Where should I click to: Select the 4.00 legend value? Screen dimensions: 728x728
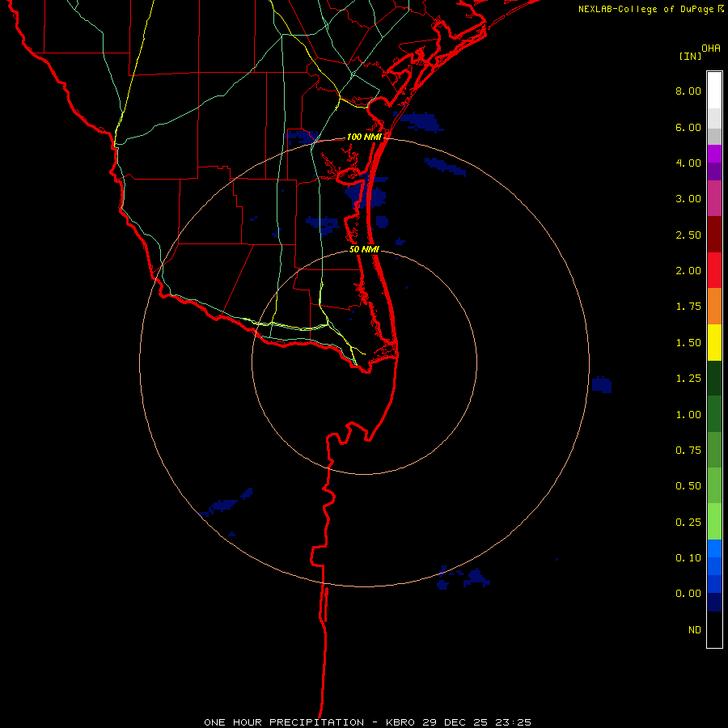tap(688, 163)
